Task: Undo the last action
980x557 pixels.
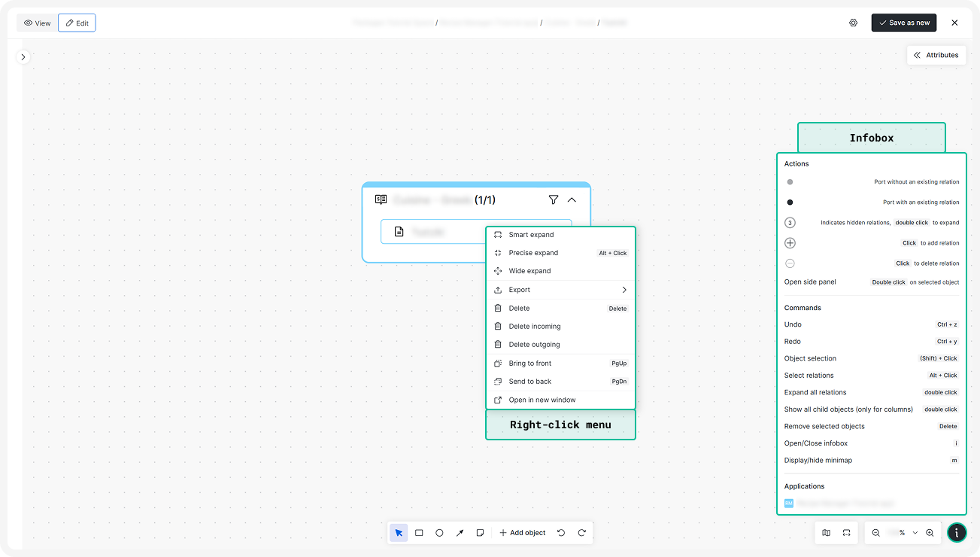Action: [561, 532]
